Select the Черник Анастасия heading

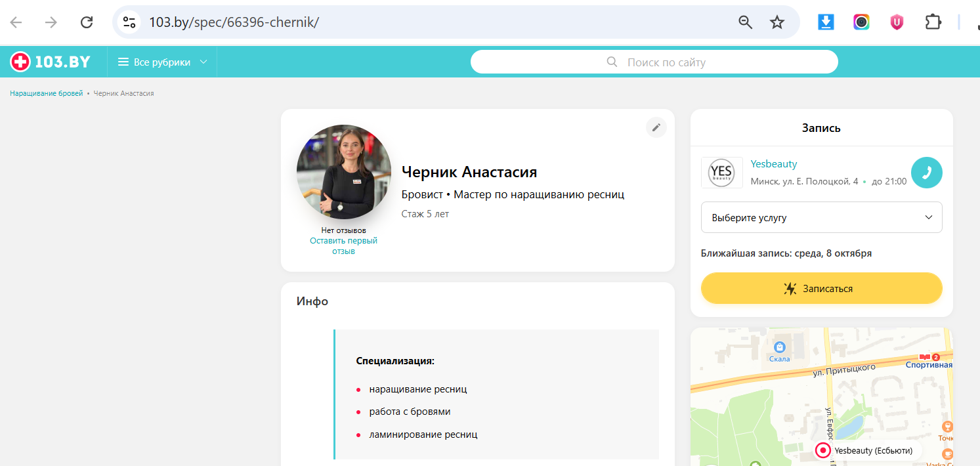pyautogui.click(x=469, y=172)
